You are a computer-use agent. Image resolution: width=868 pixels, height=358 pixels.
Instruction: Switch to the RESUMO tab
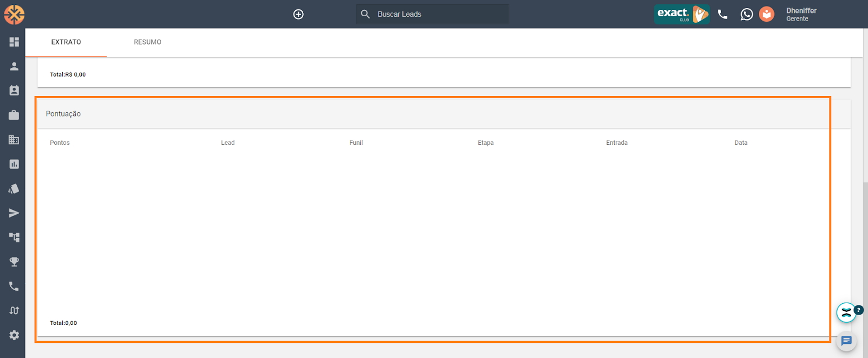(148, 42)
